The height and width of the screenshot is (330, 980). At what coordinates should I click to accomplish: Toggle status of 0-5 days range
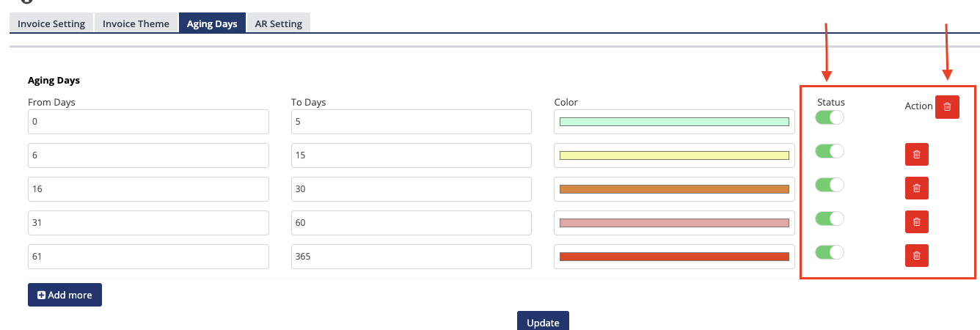[x=830, y=117]
